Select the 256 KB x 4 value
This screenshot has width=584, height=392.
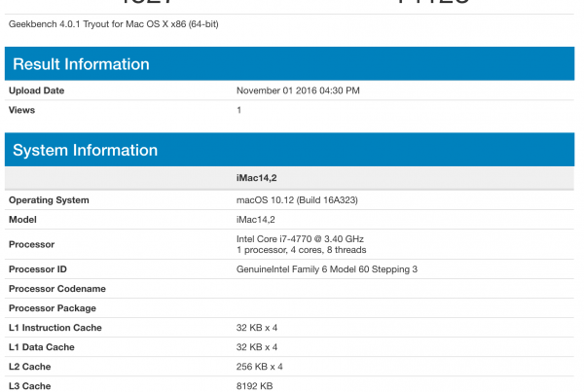point(259,367)
